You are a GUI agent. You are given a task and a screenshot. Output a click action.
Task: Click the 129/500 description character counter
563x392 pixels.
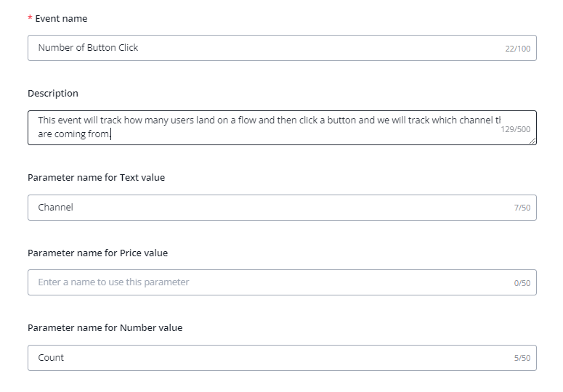pyautogui.click(x=516, y=129)
